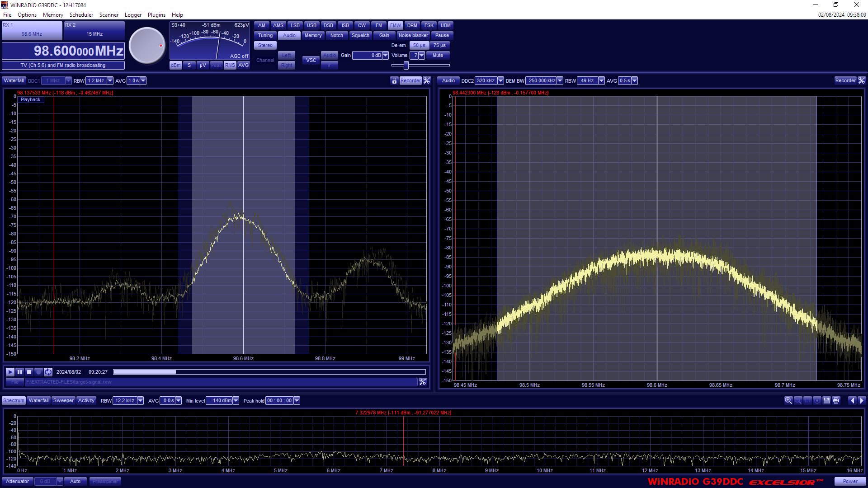Toggle loop playback icon
This screenshot has width=868, height=488.
tap(48, 372)
